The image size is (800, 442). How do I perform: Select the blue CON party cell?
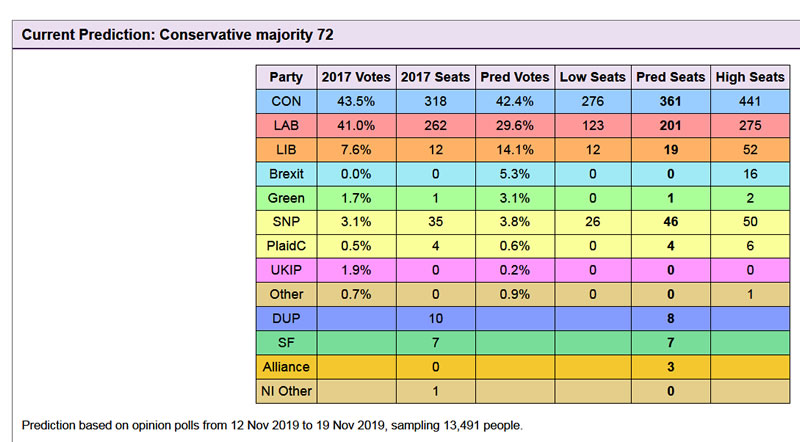tap(287, 101)
